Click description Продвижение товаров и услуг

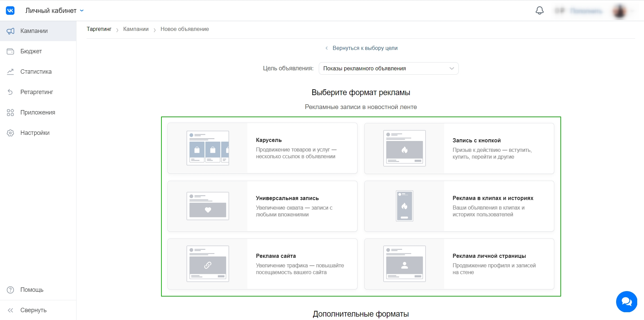pyautogui.click(x=296, y=153)
